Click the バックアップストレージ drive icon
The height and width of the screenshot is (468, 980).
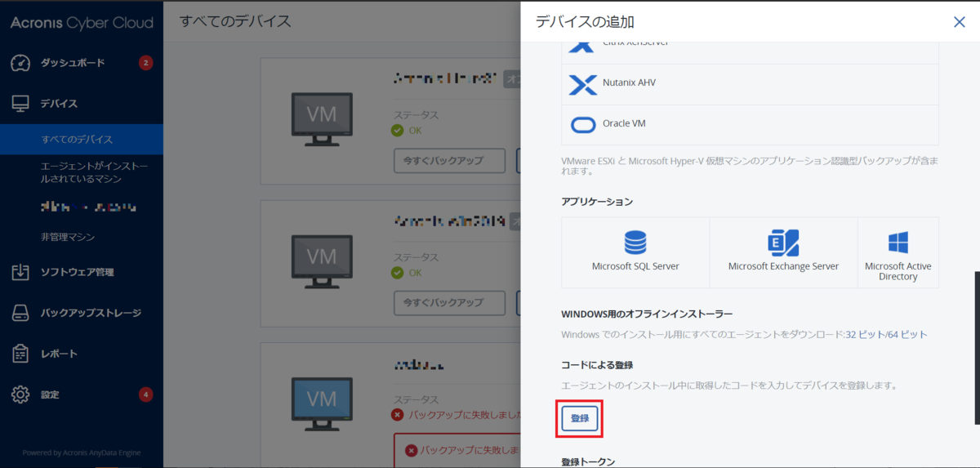click(x=20, y=314)
